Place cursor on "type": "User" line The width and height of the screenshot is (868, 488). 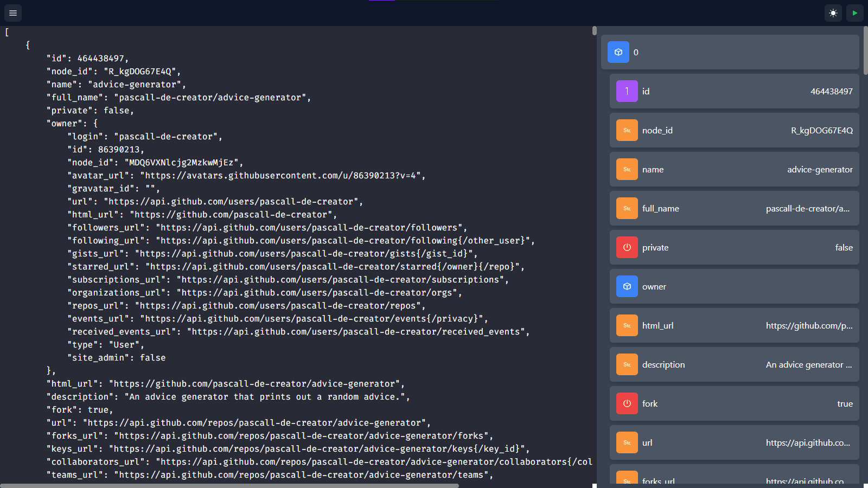[x=106, y=344]
